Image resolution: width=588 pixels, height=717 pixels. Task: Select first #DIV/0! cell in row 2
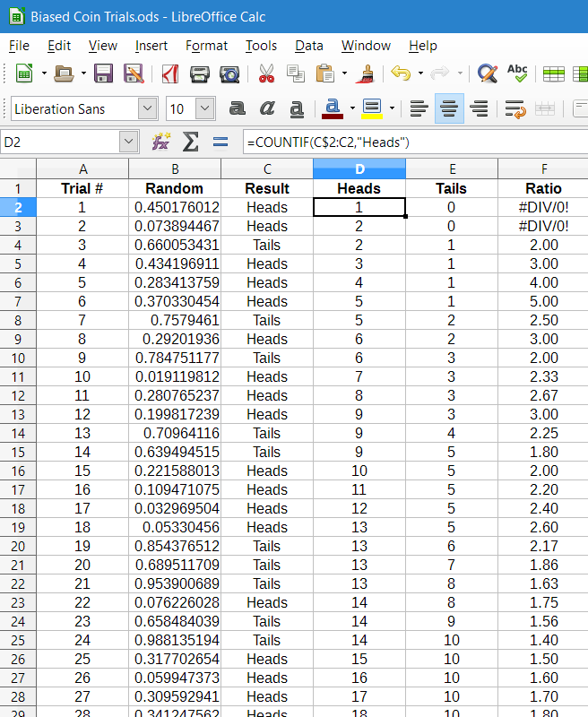[543, 207]
